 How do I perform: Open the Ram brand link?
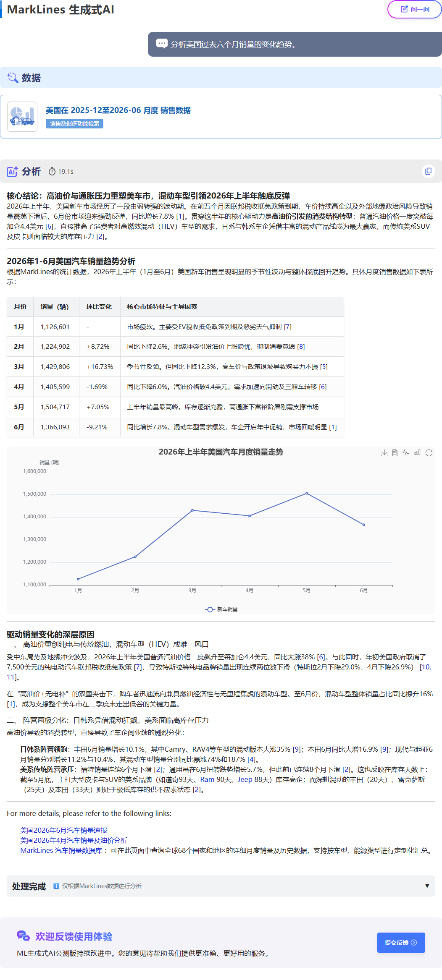pos(207,779)
